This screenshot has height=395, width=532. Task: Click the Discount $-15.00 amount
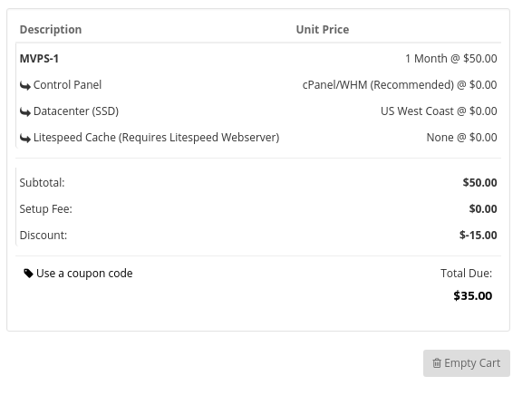click(478, 235)
